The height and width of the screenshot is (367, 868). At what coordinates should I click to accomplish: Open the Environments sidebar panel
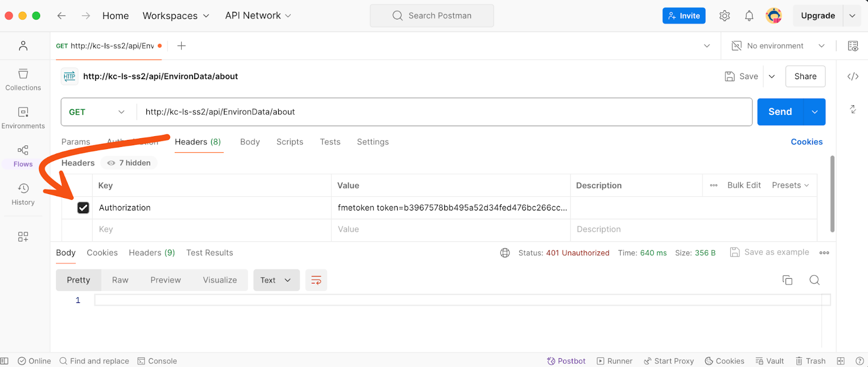point(23,118)
